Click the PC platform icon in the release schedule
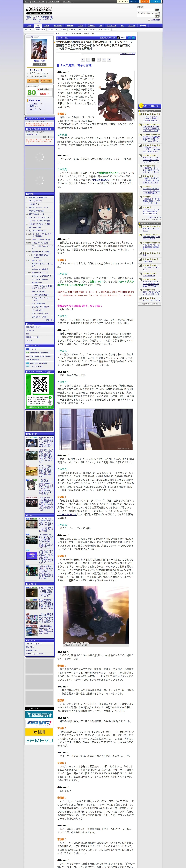186x868 pixels. [x=27, y=349]
